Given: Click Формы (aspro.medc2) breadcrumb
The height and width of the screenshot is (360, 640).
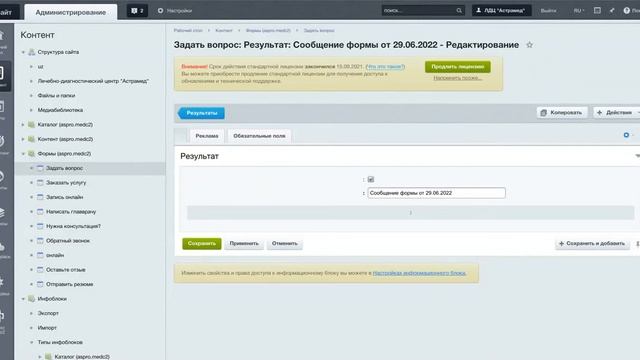Looking at the screenshot, I should [268, 31].
